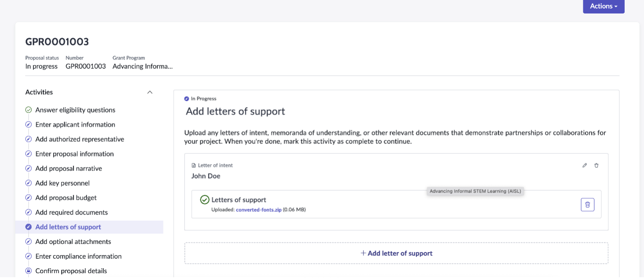Open Add proposal budget step
Screen dimensions: 644x279
[x=66, y=198]
